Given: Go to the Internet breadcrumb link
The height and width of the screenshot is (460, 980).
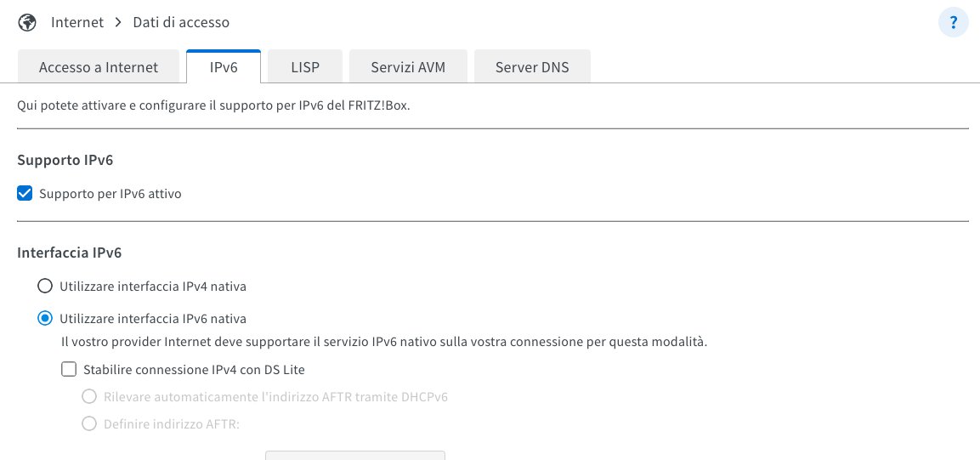Looking at the screenshot, I should (x=77, y=22).
